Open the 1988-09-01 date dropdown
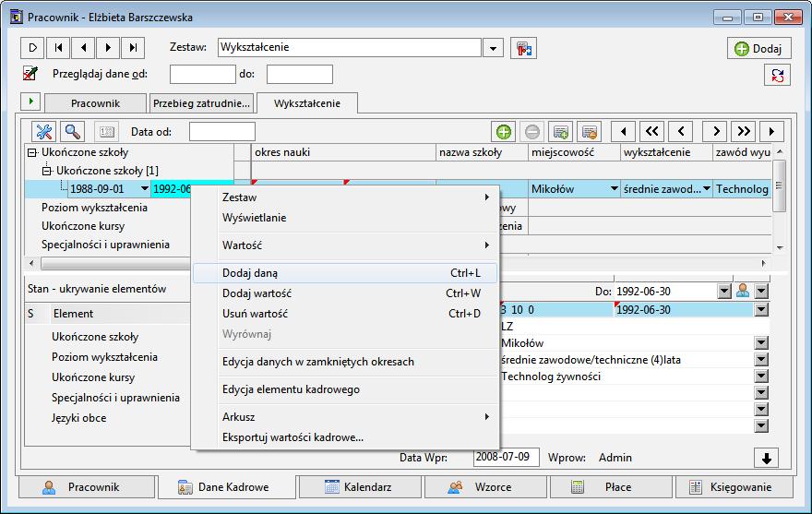 145,189
